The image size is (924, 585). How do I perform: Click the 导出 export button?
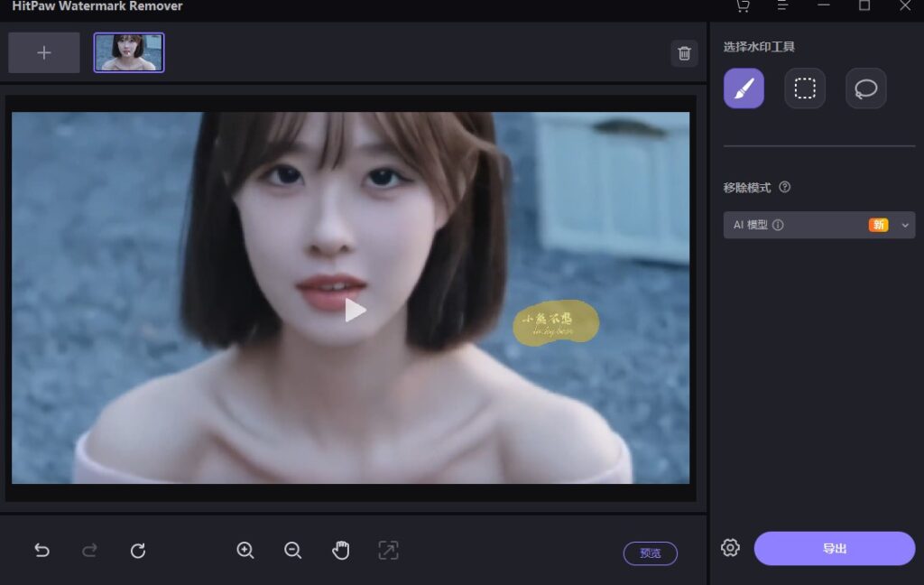833,548
